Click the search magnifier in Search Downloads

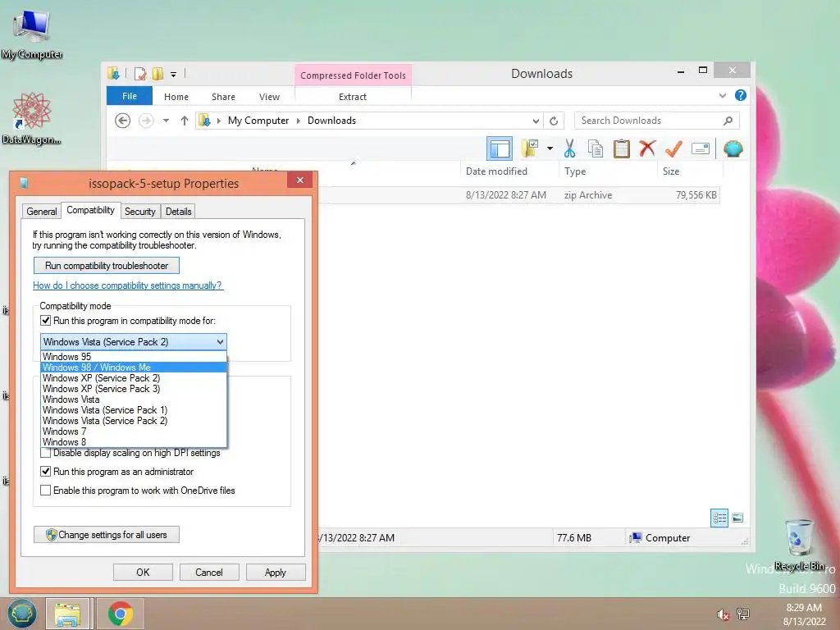pos(728,121)
